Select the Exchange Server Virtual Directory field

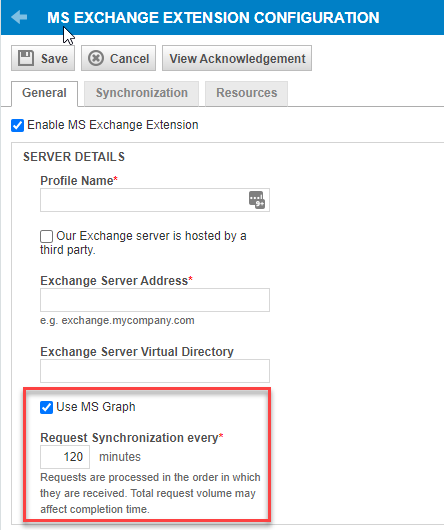(155, 371)
